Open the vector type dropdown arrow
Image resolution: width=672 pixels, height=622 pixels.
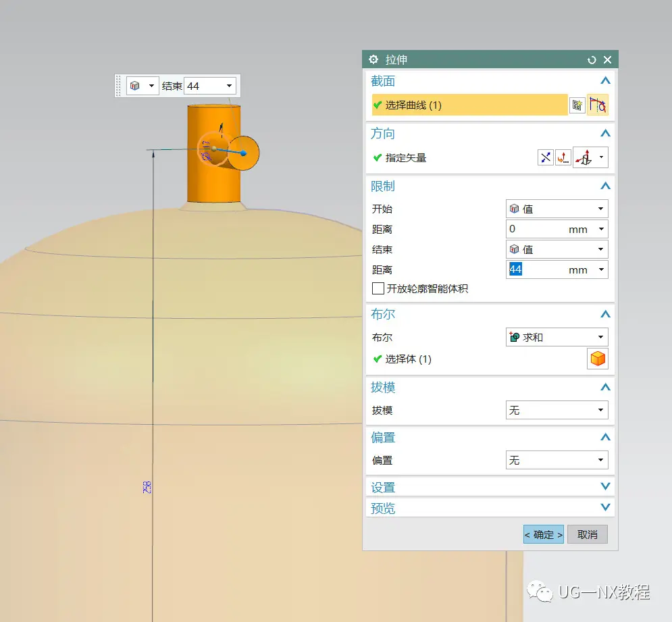pyautogui.click(x=601, y=158)
